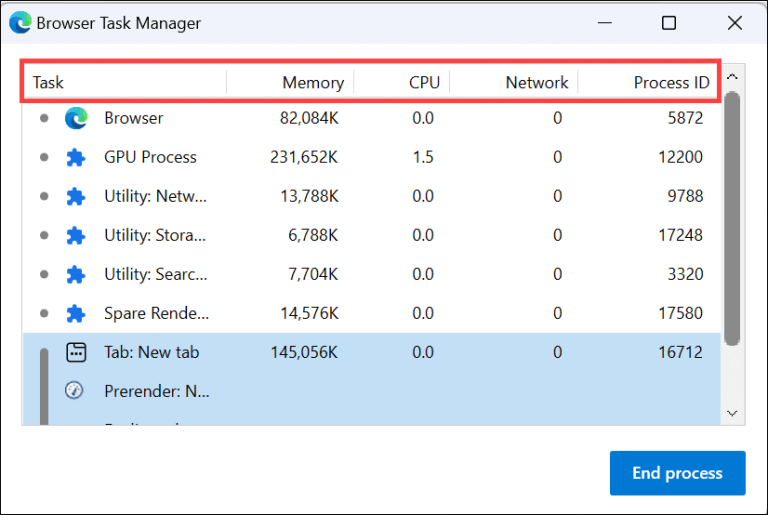Click memory value 7,704K
The height and width of the screenshot is (515, 768).
point(313,274)
